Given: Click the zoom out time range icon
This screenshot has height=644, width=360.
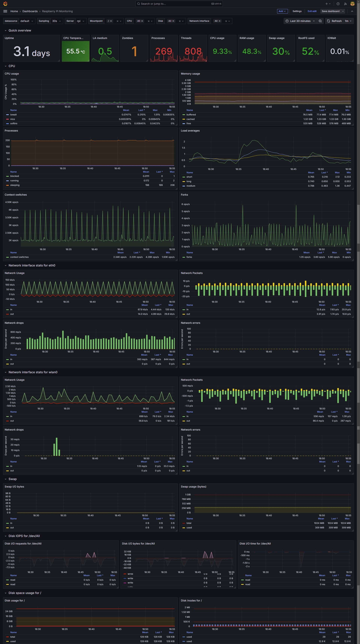Looking at the screenshot, I should [320, 21].
